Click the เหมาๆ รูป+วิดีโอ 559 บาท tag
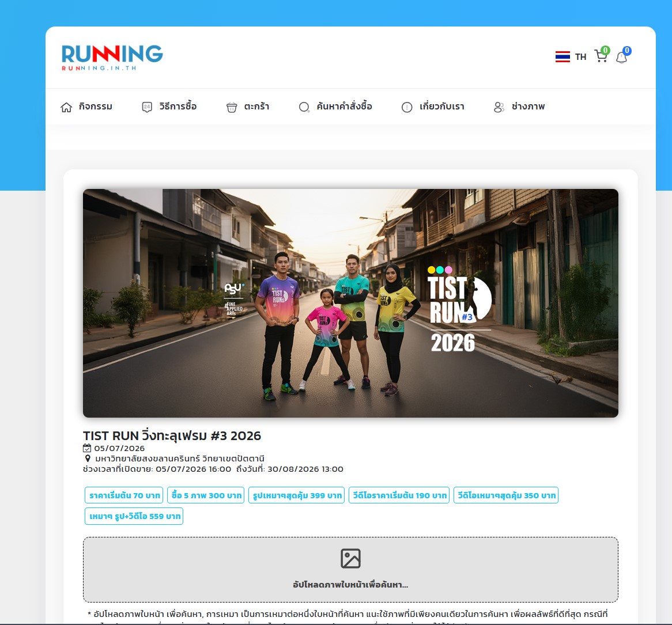This screenshot has width=672, height=625. (x=134, y=516)
